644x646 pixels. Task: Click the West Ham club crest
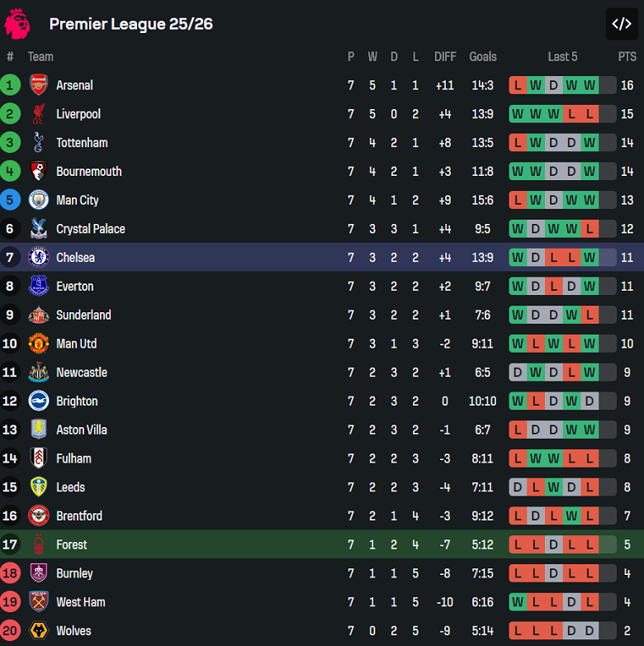pyautogui.click(x=39, y=602)
